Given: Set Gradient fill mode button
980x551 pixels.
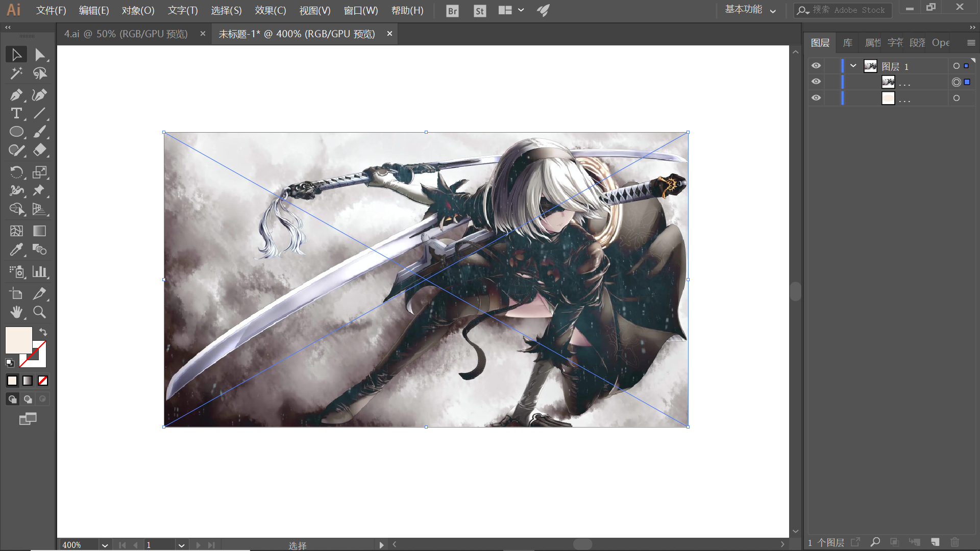Looking at the screenshot, I should 28,381.
